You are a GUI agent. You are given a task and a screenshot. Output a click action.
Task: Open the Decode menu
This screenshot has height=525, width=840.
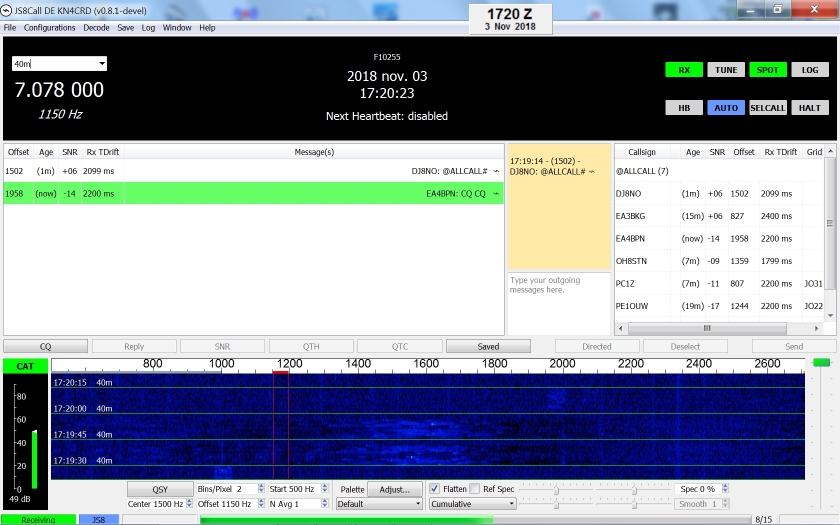click(x=97, y=28)
